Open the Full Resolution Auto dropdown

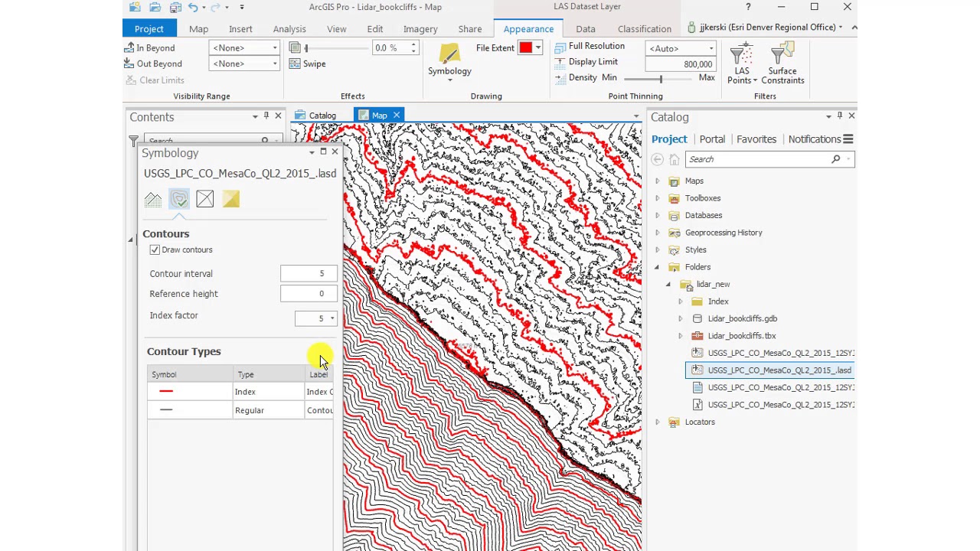711,48
